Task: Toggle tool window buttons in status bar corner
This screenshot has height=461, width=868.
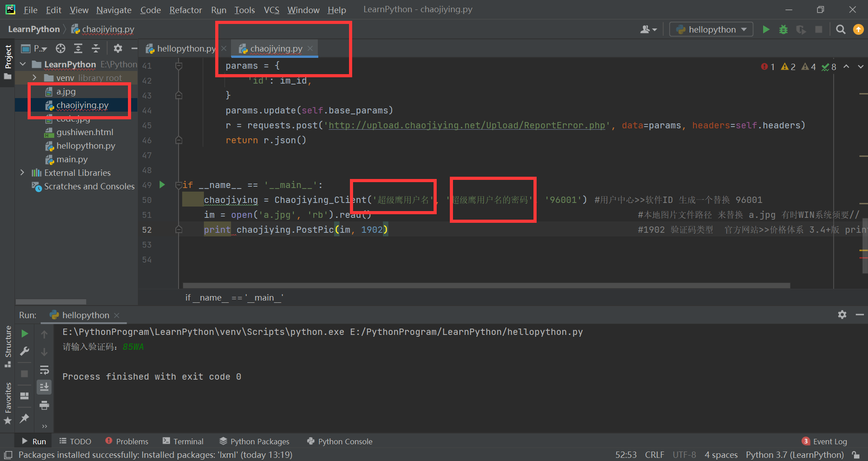Action: point(8,455)
